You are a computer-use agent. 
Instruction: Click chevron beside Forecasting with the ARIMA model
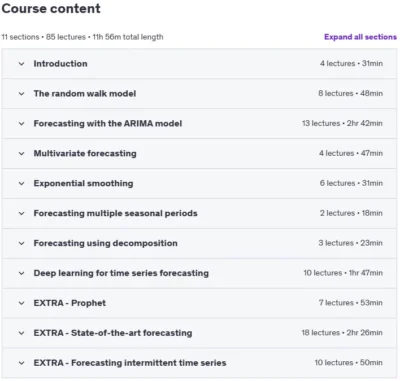[22, 124]
